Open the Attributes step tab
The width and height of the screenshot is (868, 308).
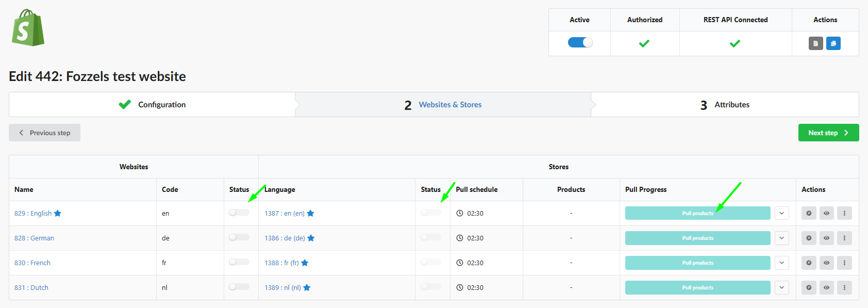tap(725, 105)
